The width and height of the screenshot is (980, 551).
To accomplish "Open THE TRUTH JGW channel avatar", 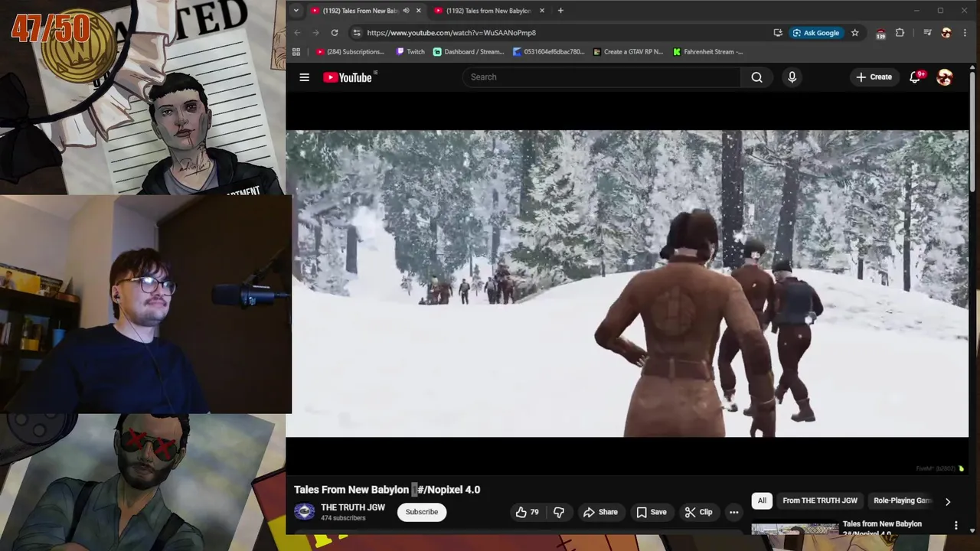I will click(305, 512).
